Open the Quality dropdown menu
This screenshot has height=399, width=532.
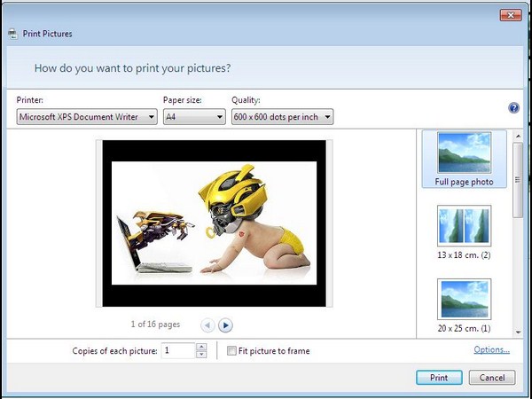[x=282, y=117]
